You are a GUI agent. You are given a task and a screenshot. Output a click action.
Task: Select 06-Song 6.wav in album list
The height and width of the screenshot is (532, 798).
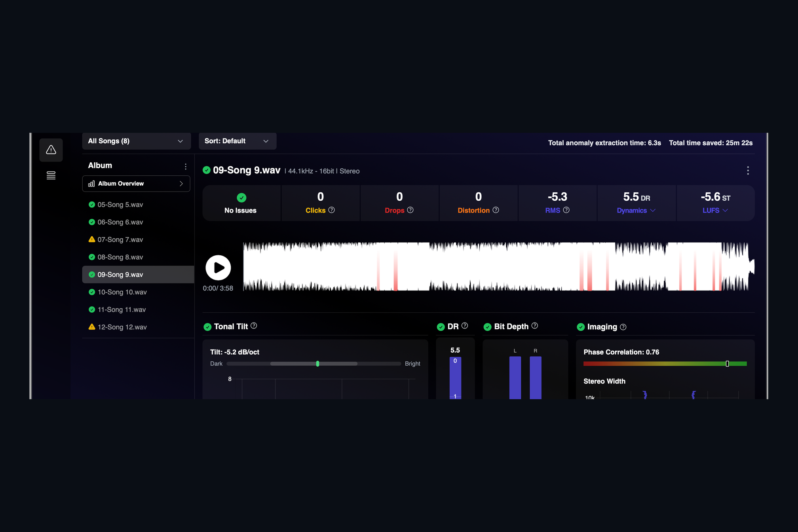[x=138, y=222]
